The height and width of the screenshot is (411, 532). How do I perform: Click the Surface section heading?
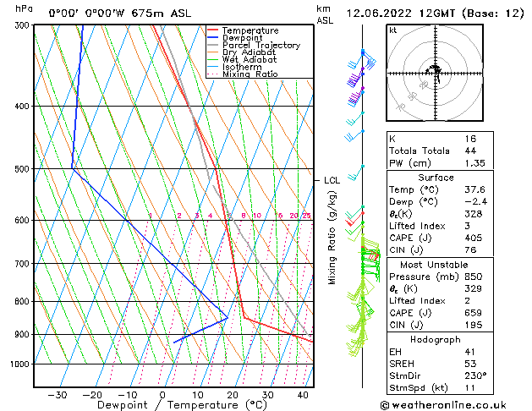(x=436, y=178)
